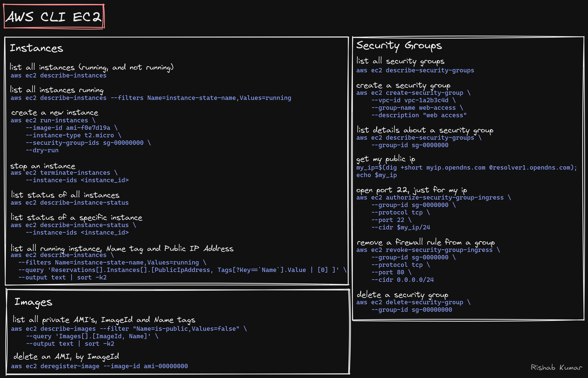Click the 'Security Groups' heading
The image size is (588, 378).
[x=399, y=46]
